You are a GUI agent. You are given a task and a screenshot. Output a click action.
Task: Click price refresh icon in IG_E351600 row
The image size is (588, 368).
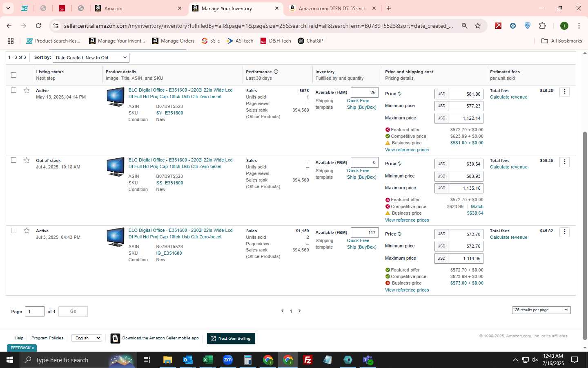pos(399,234)
